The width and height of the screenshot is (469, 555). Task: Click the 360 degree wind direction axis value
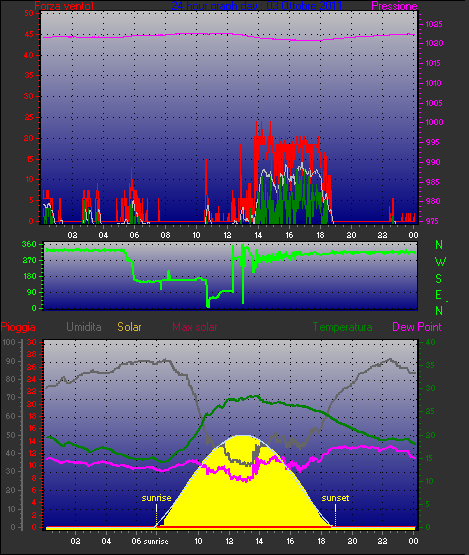click(x=29, y=244)
